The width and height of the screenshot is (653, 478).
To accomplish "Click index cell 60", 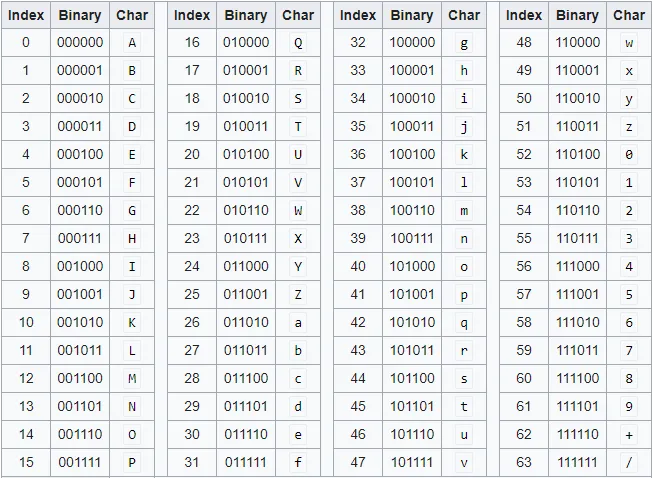I will [x=524, y=378].
